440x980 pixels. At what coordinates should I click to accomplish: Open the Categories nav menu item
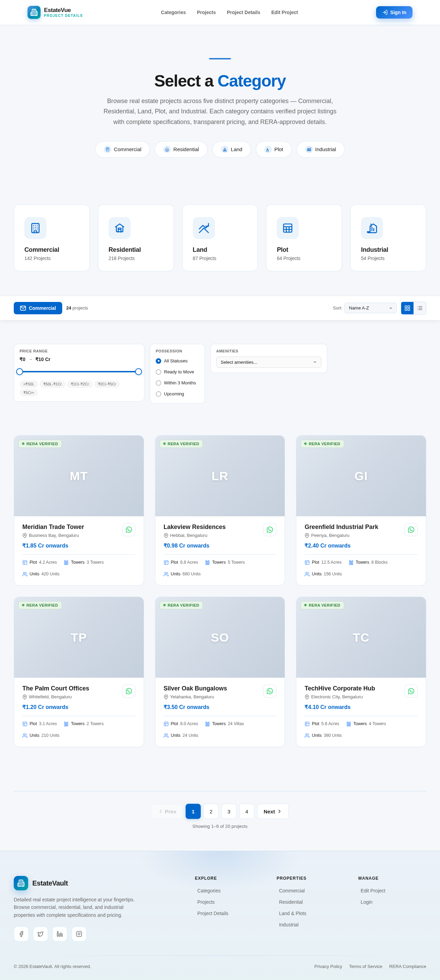173,12
